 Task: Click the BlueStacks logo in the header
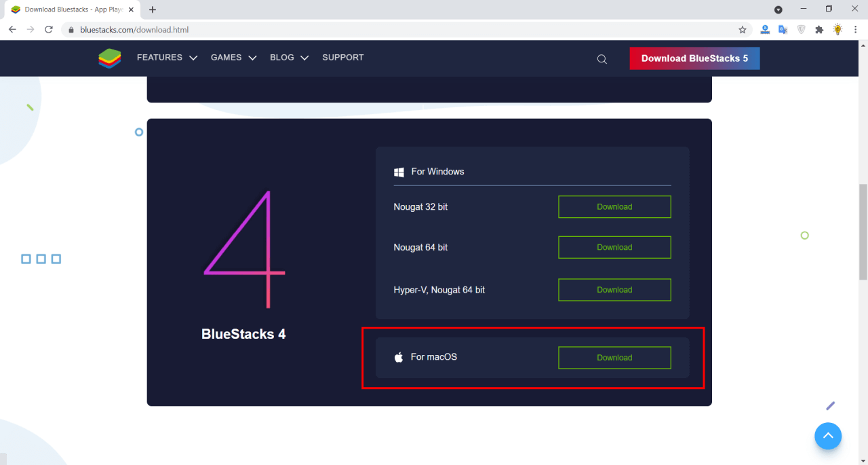pos(110,58)
